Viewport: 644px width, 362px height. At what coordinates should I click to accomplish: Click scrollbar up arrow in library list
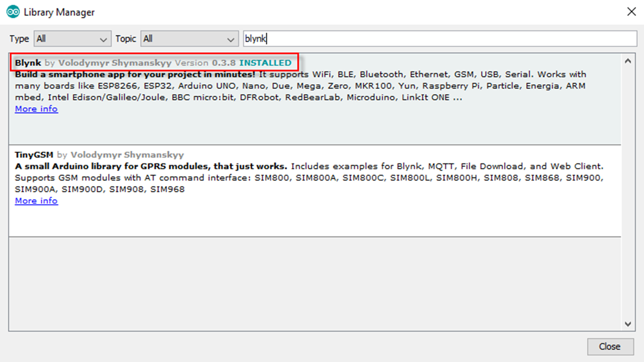click(627, 61)
